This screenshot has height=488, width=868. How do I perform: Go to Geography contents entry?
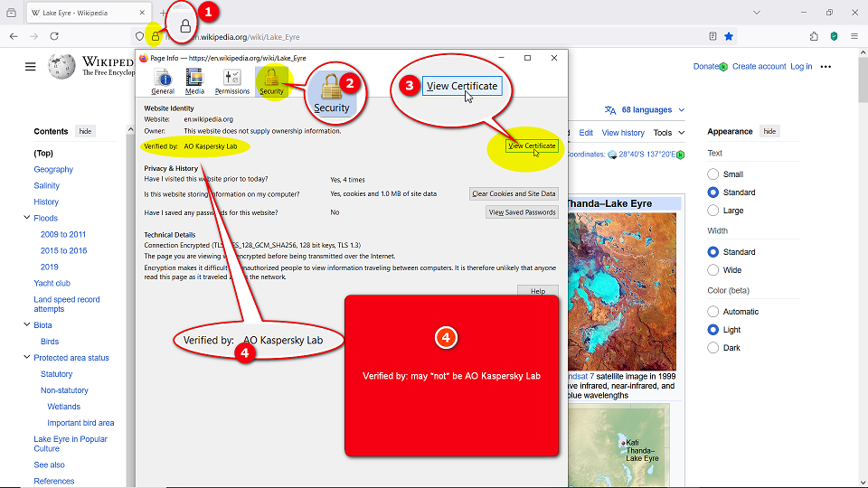point(53,169)
